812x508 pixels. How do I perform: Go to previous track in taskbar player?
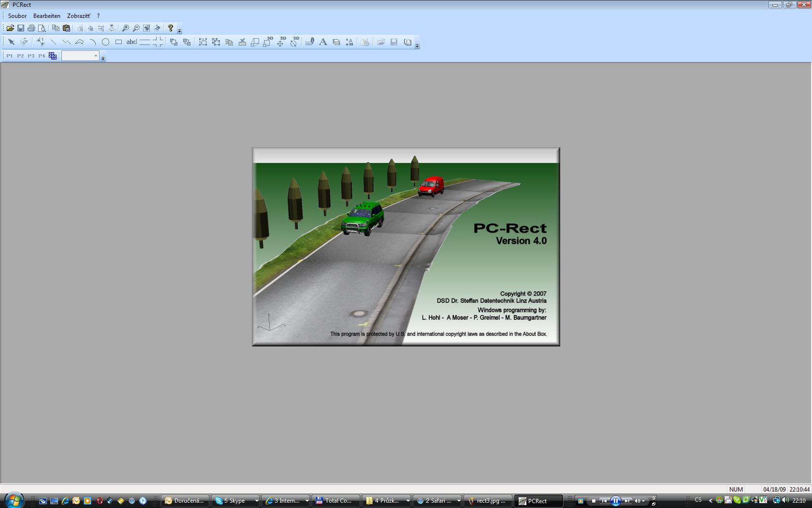pos(604,501)
